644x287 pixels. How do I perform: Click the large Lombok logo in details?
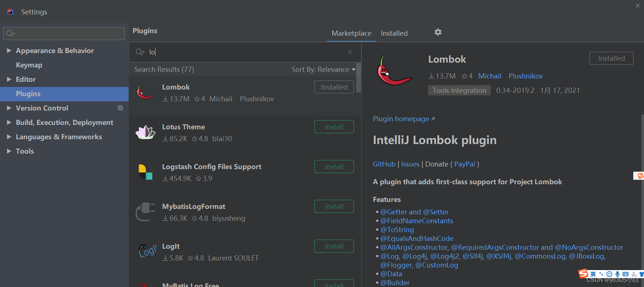click(394, 70)
